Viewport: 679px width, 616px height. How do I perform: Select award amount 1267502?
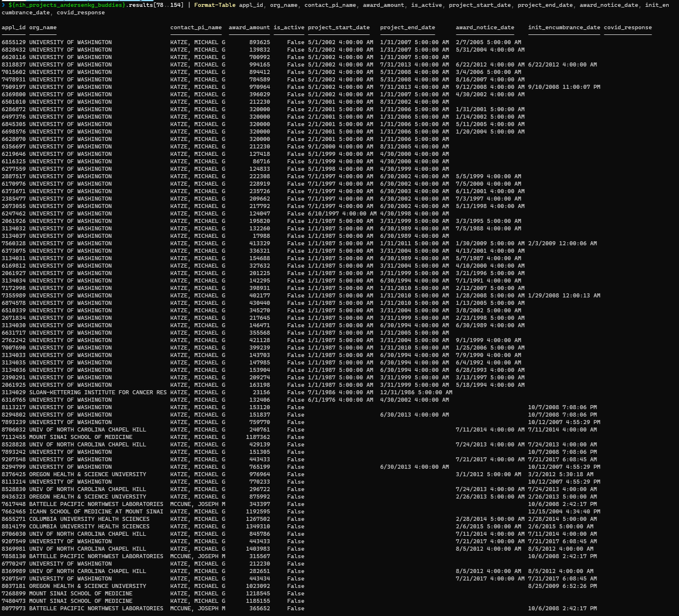click(x=257, y=519)
